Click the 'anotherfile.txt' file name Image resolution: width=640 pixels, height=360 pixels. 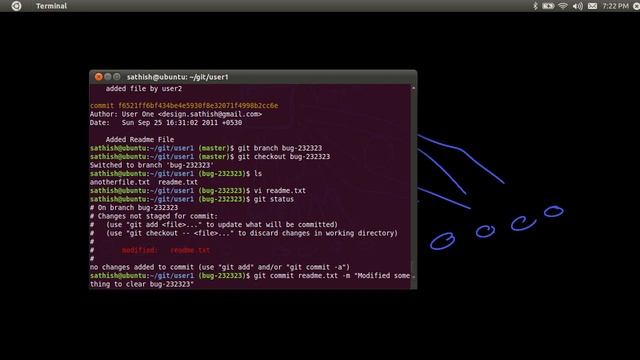coord(120,182)
